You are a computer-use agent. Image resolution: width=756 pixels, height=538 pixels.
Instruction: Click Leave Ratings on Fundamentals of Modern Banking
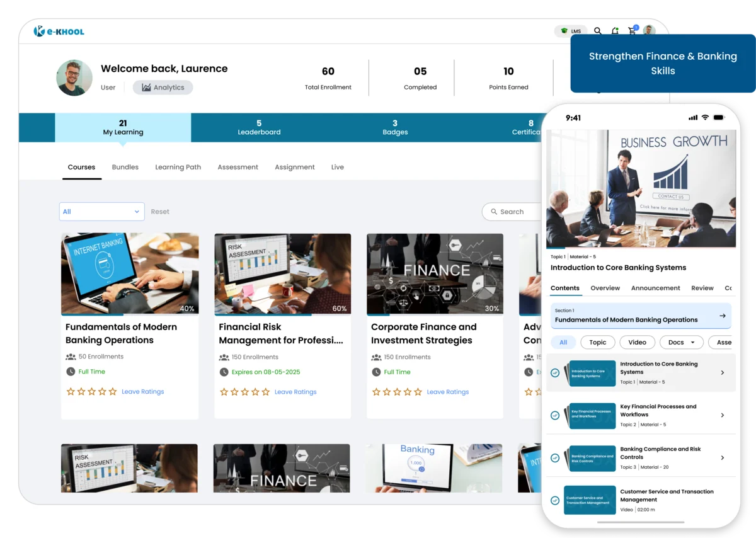coord(143,391)
